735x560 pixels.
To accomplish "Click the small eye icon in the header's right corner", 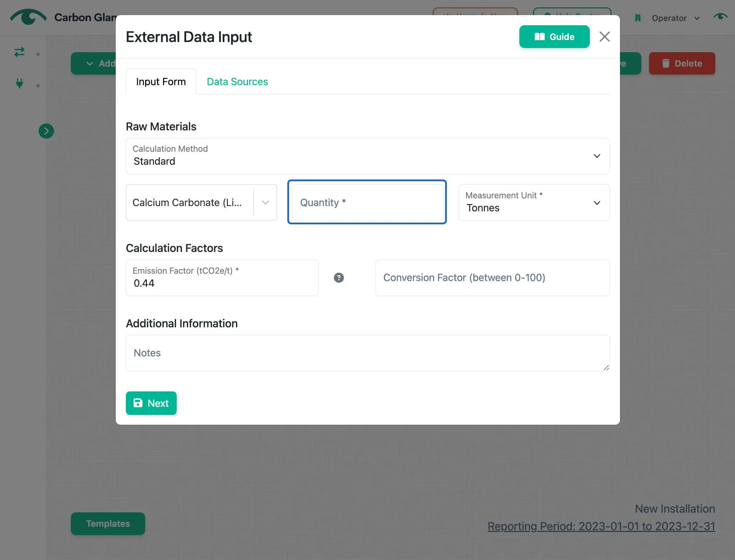I will tap(720, 16).
